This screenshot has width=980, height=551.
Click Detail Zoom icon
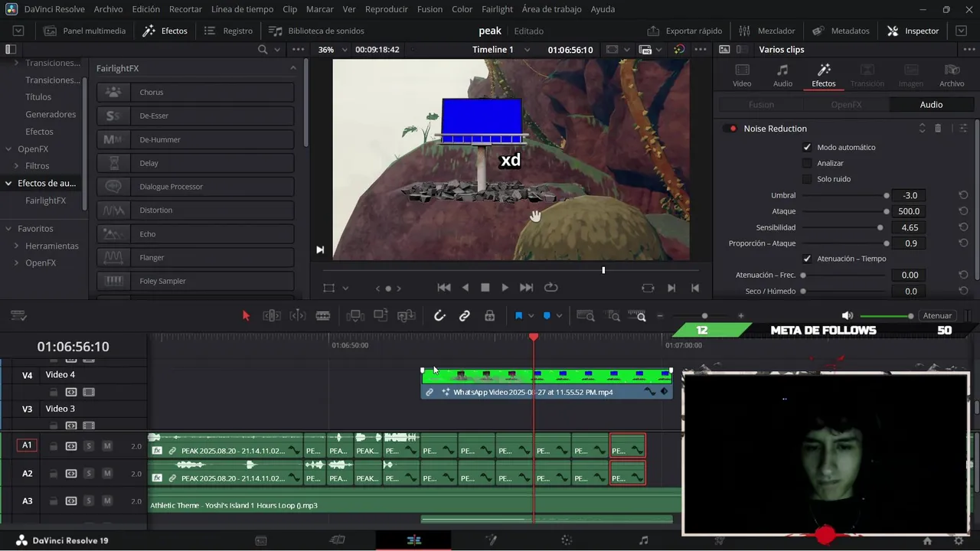click(x=613, y=315)
